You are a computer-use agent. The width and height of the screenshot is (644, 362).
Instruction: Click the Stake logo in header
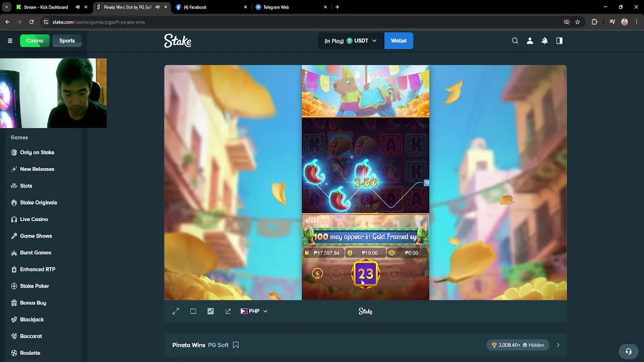[x=178, y=41]
